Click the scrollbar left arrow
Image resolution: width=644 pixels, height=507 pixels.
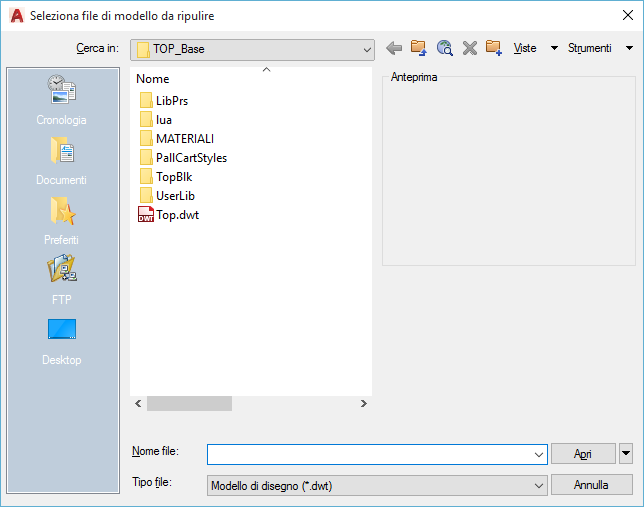(x=138, y=403)
